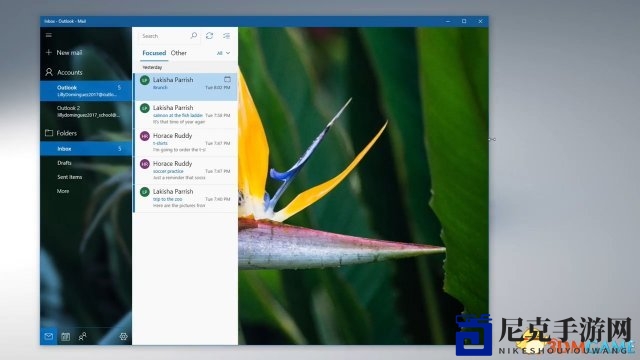Image resolution: width=640 pixels, height=360 pixels.
Task: Select the Outlook account
Action: tap(86, 91)
